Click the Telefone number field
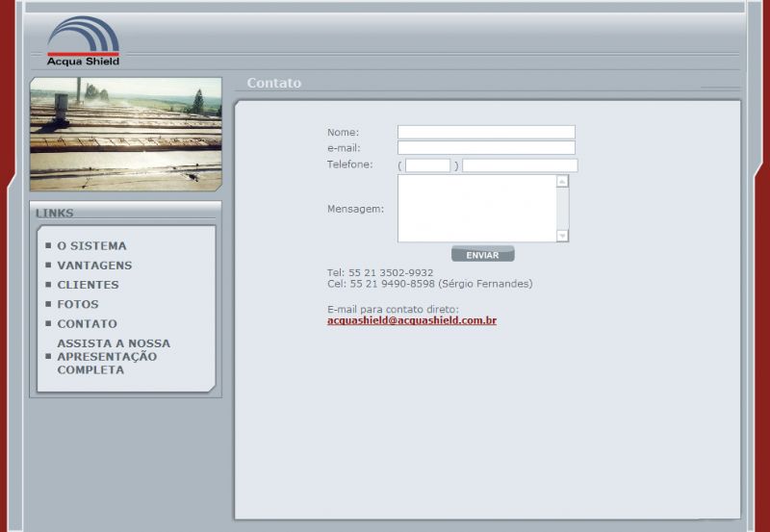Image resolution: width=770 pixels, height=532 pixels. point(520,165)
